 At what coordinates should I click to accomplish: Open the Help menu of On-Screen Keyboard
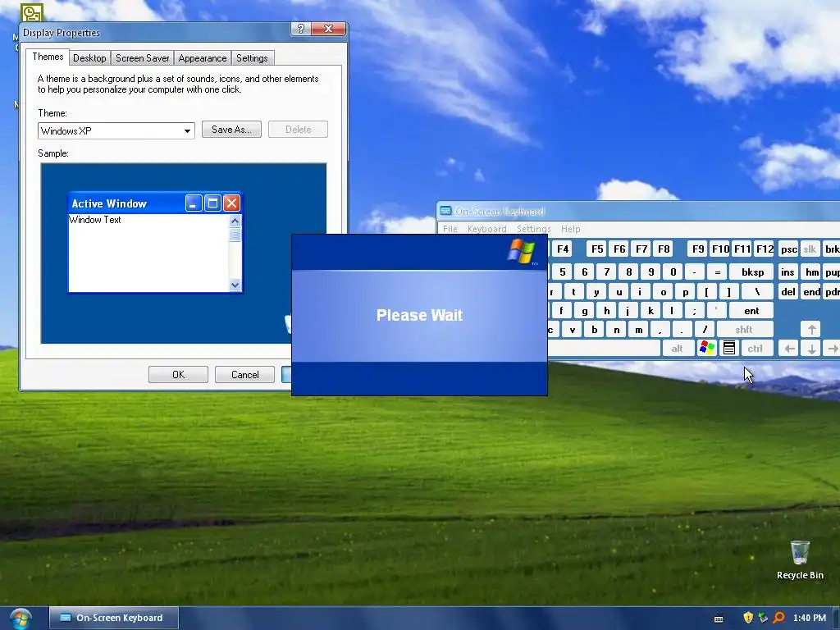click(571, 229)
